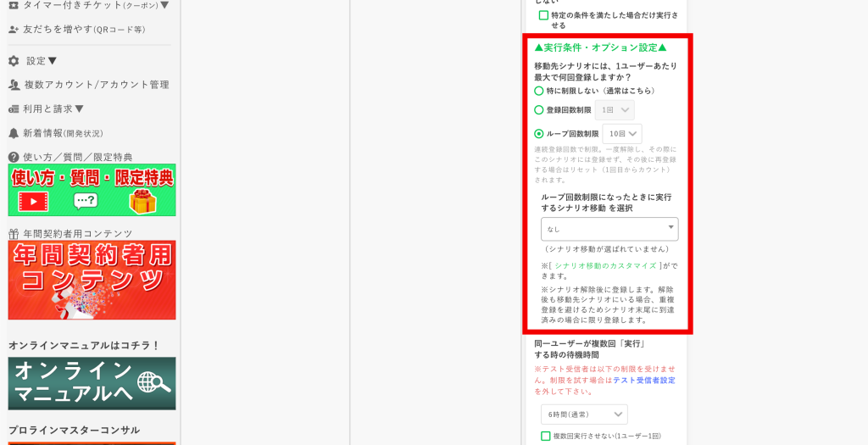Click the people icon for 複数アカウント
Screen dimensions: 868x445
point(14,85)
